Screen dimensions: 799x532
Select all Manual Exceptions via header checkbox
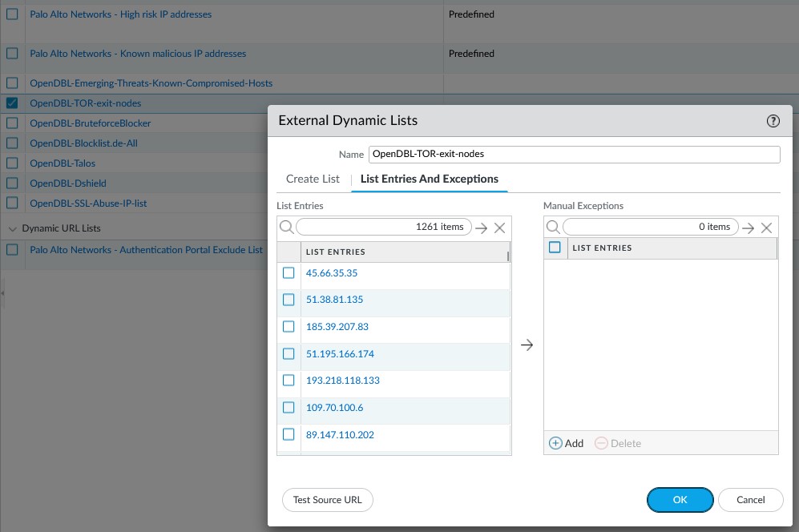[555, 247]
